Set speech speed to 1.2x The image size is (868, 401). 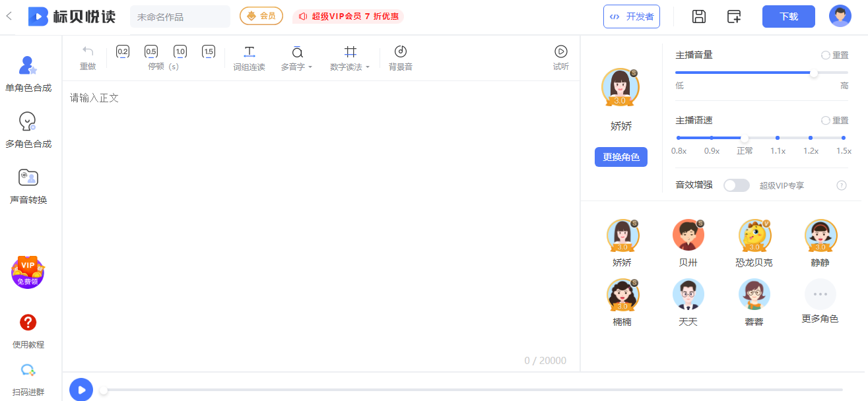(811, 138)
